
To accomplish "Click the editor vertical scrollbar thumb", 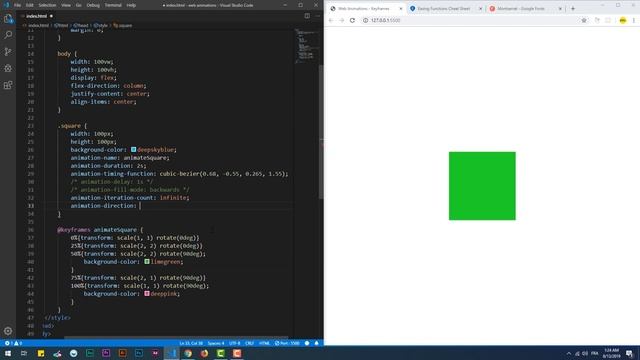I will click(321, 132).
